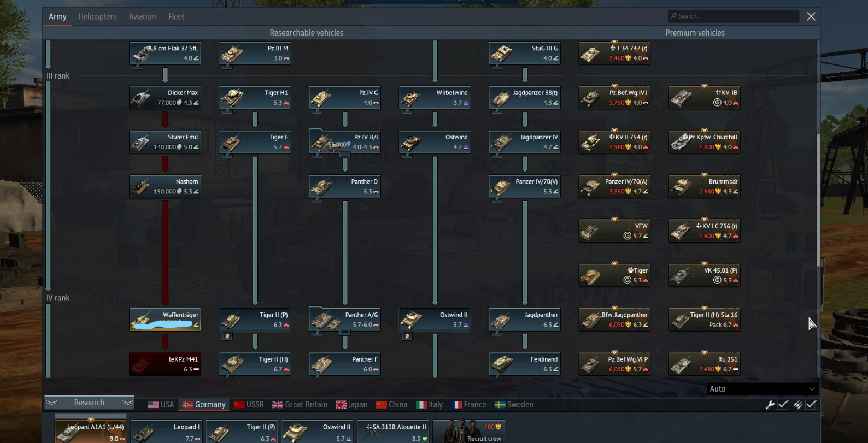Select the premium Ru 251 vehicle icon
The height and width of the screenshot is (443, 868).
point(705,364)
